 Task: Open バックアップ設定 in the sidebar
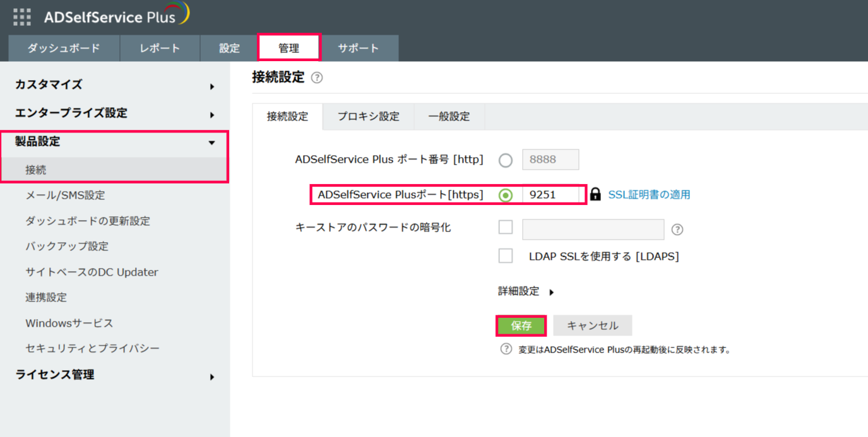[x=67, y=247]
